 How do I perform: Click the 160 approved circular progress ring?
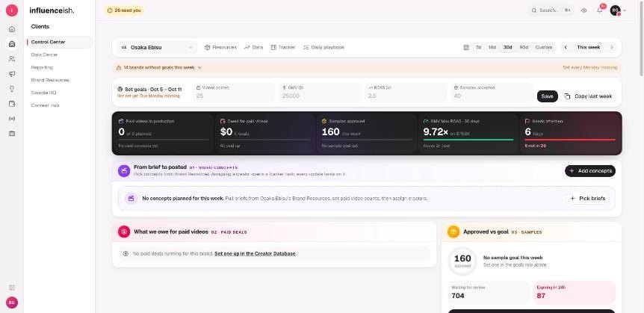(462, 261)
